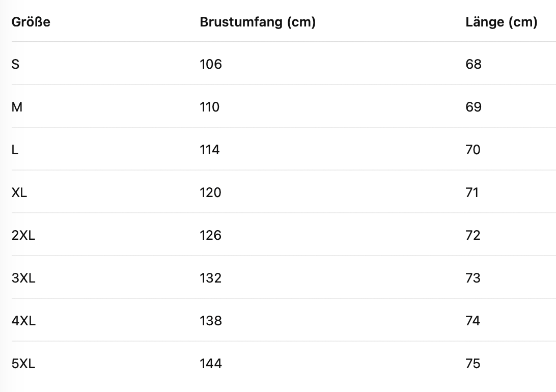
Task: Click length value 73
Action: coord(473,278)
